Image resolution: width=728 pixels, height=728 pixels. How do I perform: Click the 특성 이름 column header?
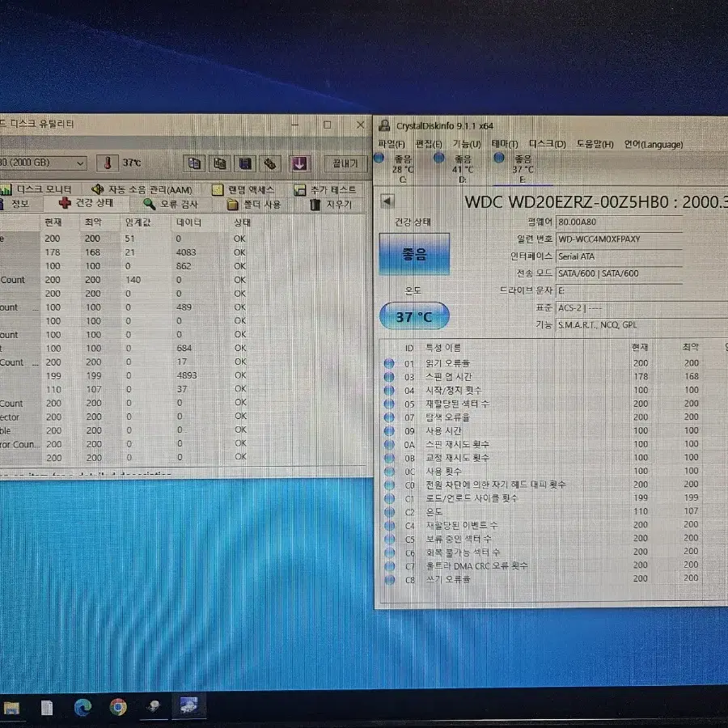pyautogui.click(x=443, y=347)
